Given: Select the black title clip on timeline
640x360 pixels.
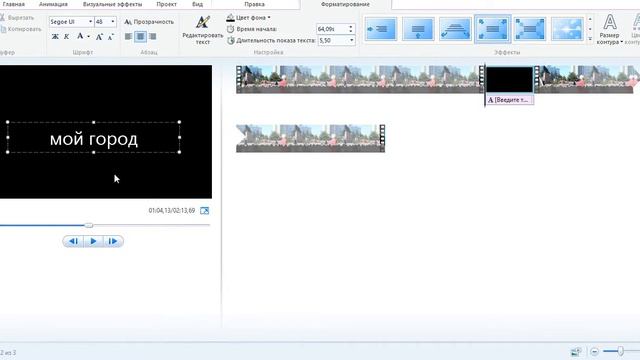Looking at the screenshot, I should click(x=509, y=79).
